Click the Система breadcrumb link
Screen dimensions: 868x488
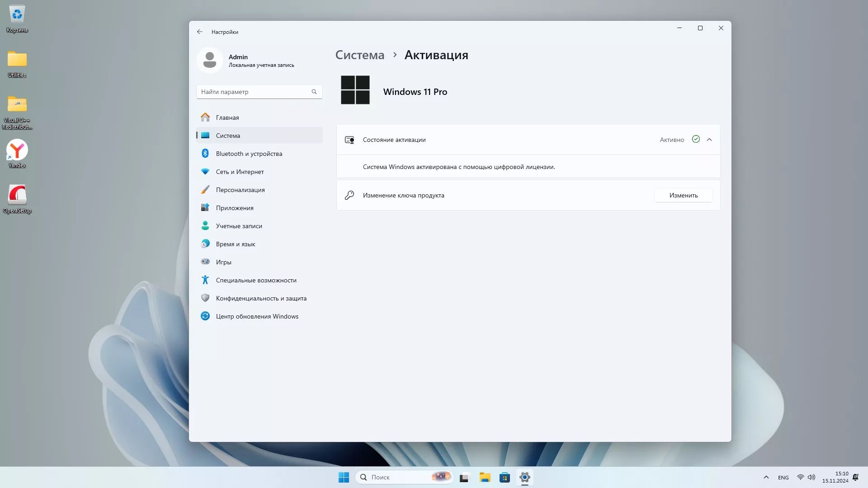[x=359, y=55]
